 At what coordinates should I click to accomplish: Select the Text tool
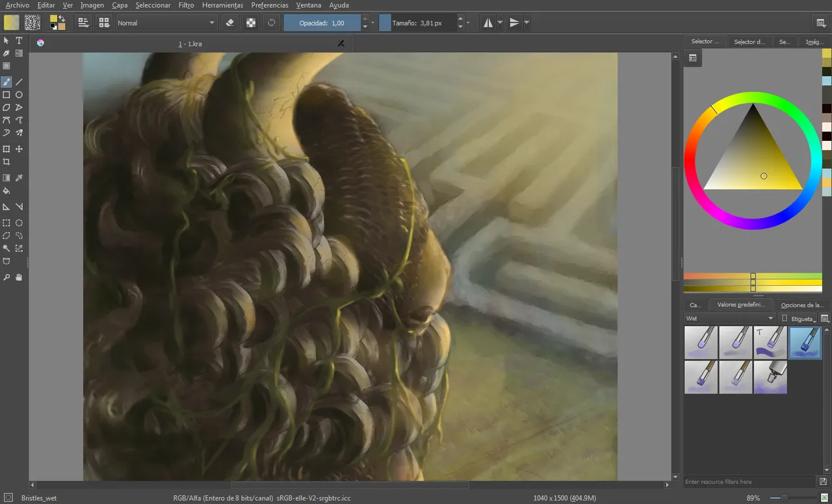[19, 40]
